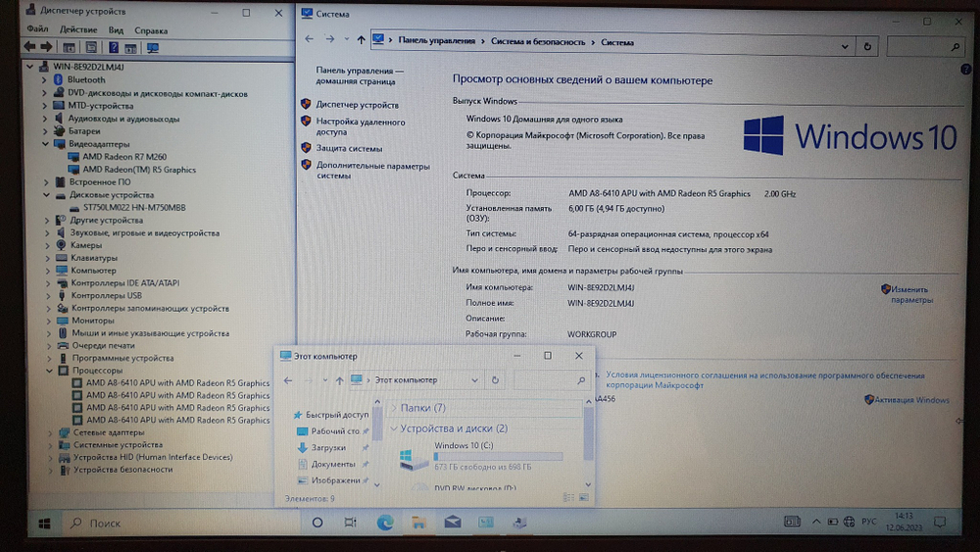Open Mail app from taskbar

[453, 522]
